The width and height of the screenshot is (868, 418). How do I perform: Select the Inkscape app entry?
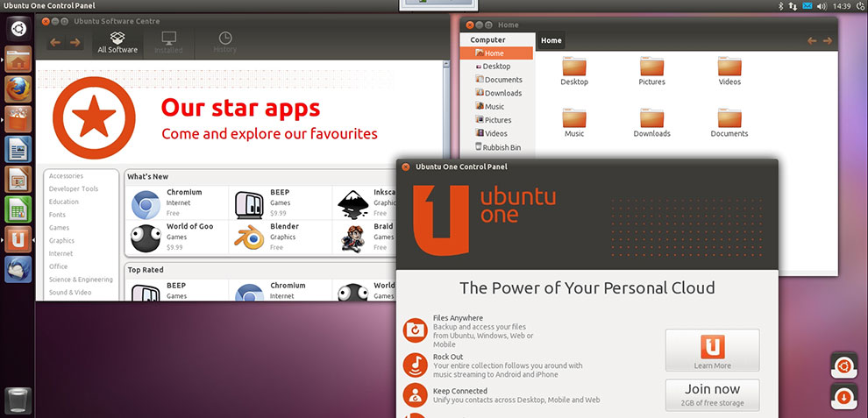coord(365,202)
